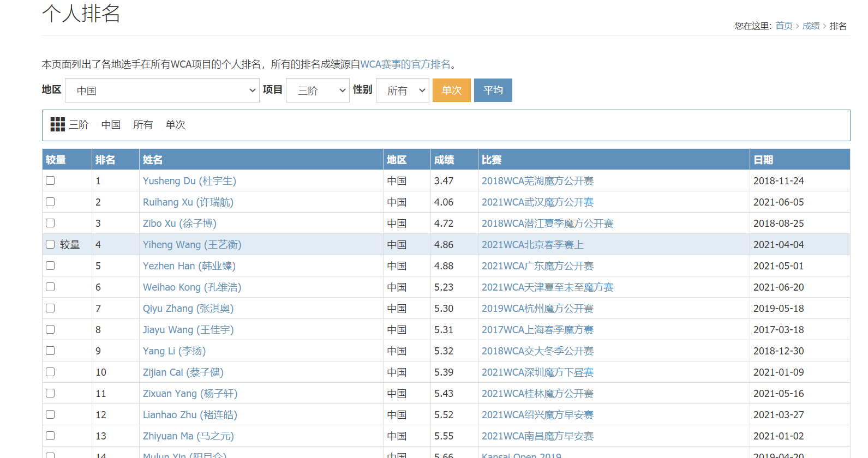Open Yiheng Wang (王艺衡) profile
868x458 pixels.
[x=192, y=244]
